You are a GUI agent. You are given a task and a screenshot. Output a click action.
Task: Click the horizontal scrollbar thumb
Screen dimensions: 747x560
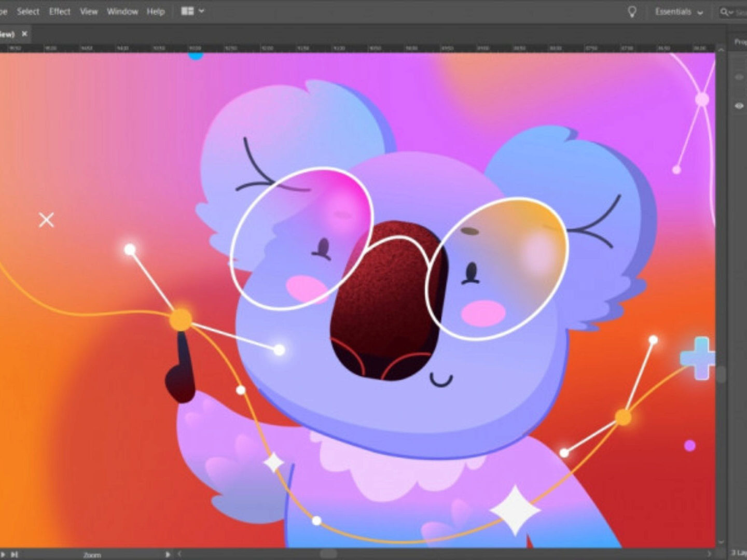pyautogui.click(x=328, y=554)
